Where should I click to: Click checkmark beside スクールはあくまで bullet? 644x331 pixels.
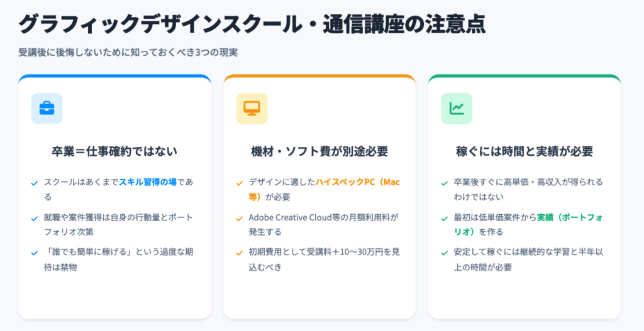pyautogui.click(x=35, y=183)
